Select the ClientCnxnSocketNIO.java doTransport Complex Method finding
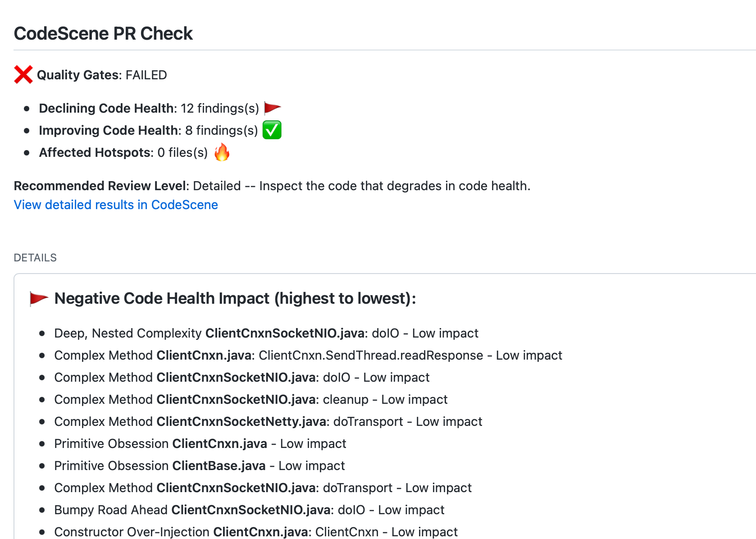756x539 pixels. click(263, 488)
